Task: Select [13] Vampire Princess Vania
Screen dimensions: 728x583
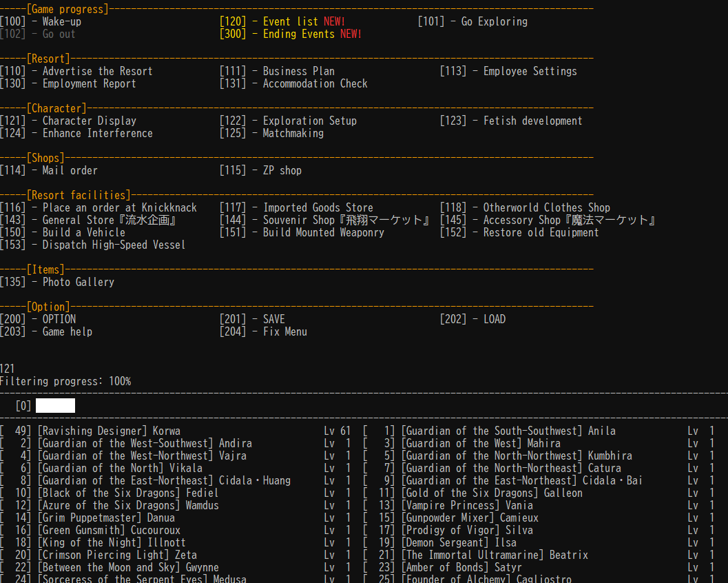Action: (x=539, y=505)
